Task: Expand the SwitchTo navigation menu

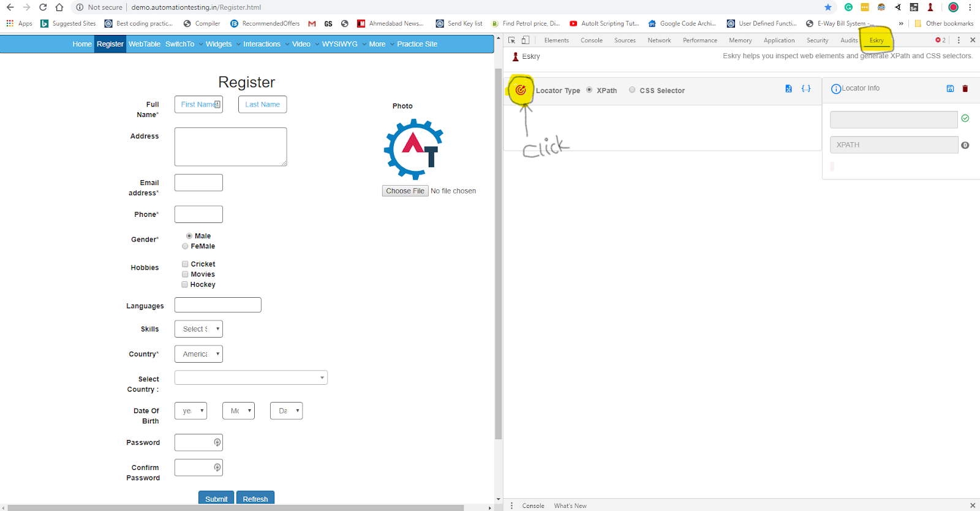Action: click(184, 44)
